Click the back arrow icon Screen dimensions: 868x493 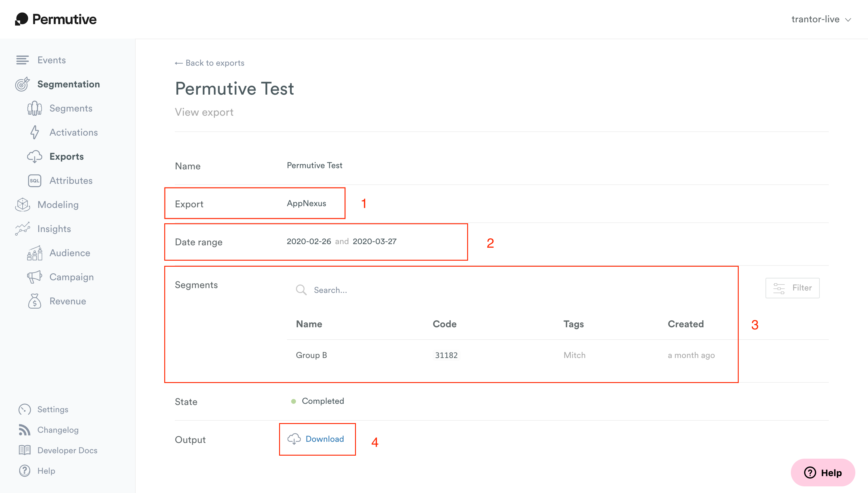click(179, 63)
